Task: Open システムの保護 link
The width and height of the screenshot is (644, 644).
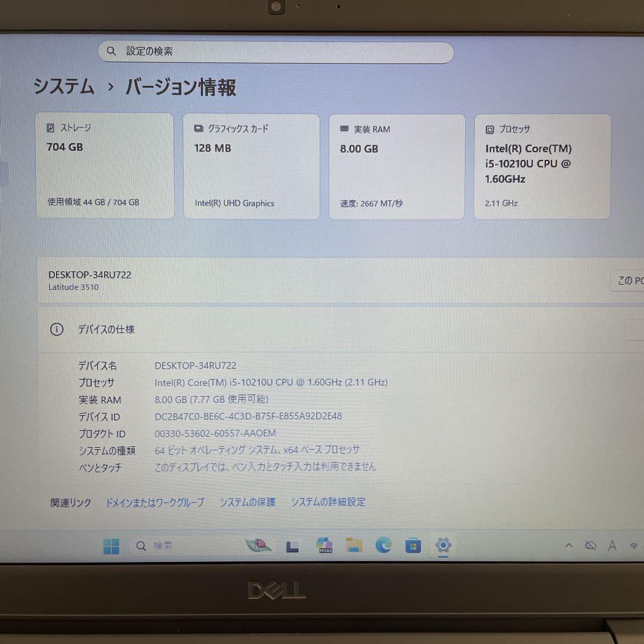Action: (247, 502)
